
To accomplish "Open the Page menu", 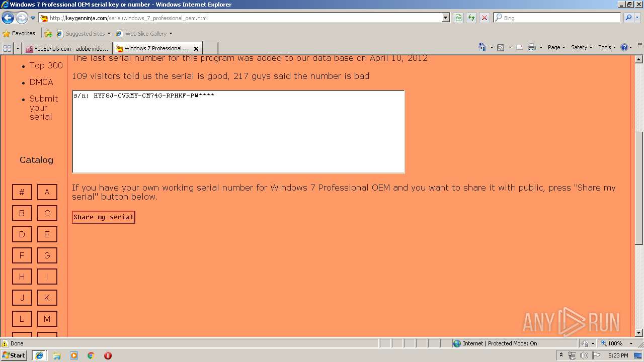I will pyautogui.click(x=556, y=47).
